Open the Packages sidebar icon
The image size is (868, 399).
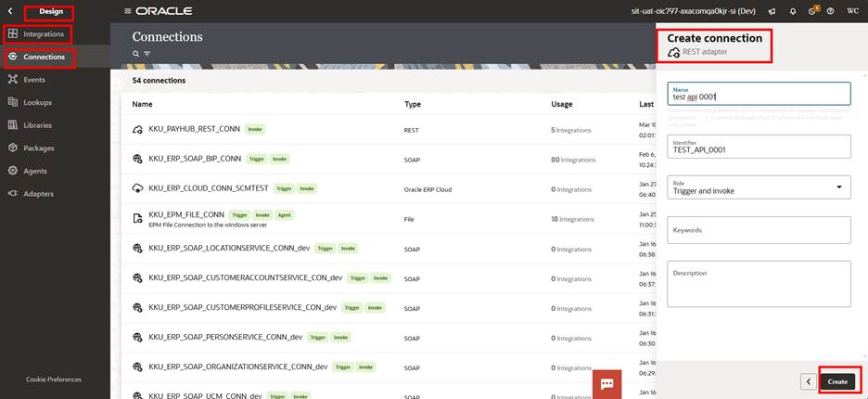tap(13, 148)
